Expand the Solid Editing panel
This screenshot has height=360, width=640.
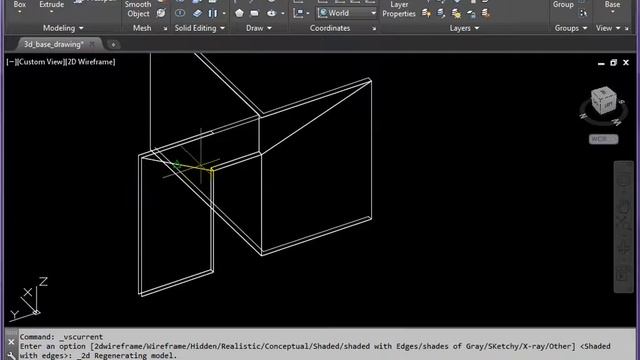pyautogui.click(x=200, y=28)
